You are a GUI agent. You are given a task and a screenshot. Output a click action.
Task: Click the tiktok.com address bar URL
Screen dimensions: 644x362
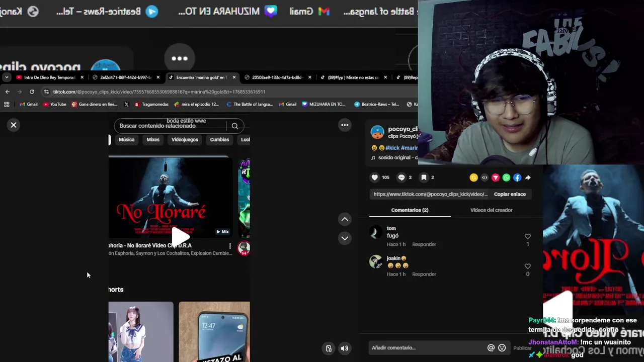coord(159,92)
